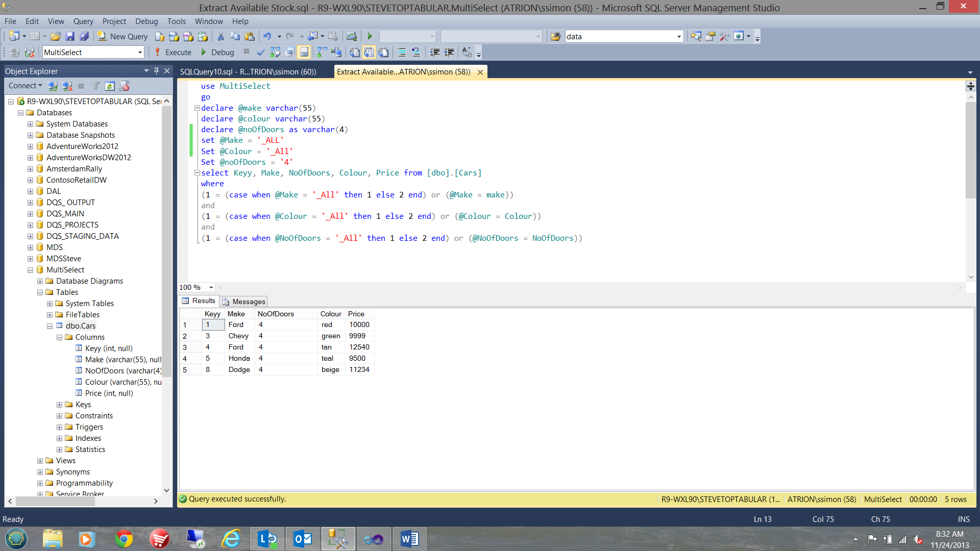Image resolution: width=980 pixels, height=551 pixels.
Task: Click Refresh icon in Object Explorer
Action: pyautogui.click(x=110, y=86)
